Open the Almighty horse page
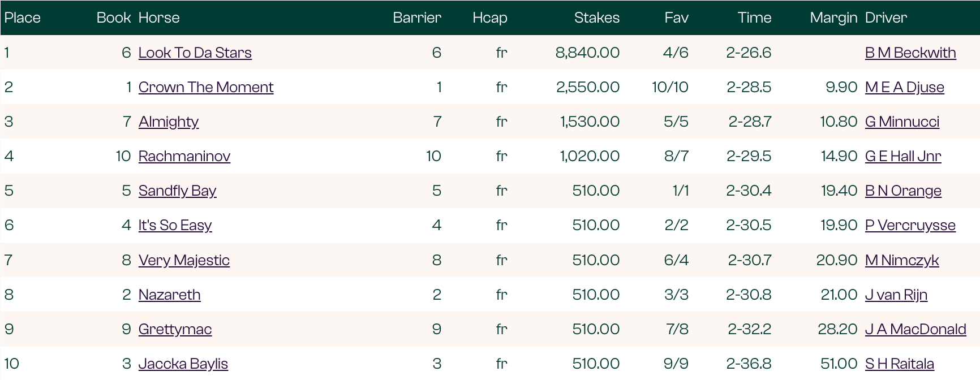The width and height of the screenshot is (980, 380). point(168,122)
